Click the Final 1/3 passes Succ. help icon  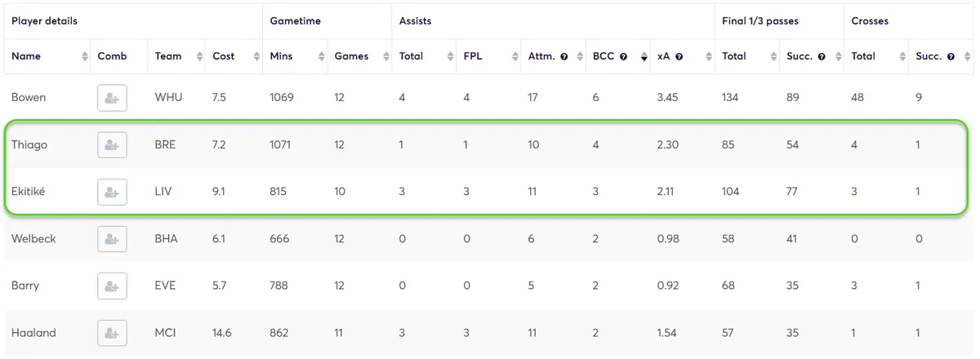tap(822, 57)
